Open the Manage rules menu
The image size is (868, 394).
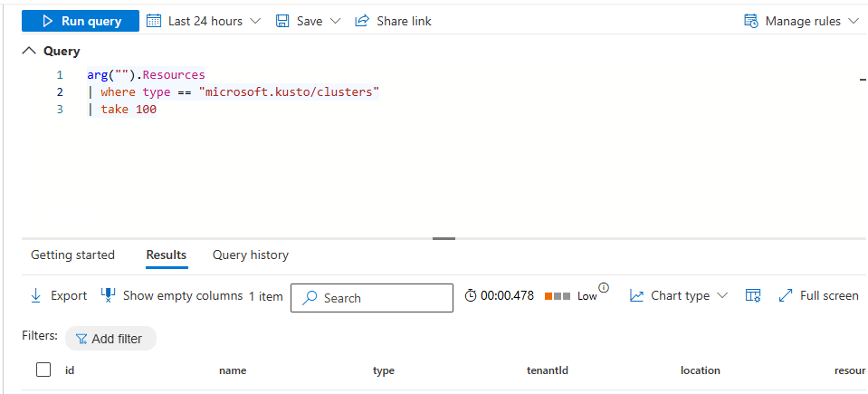coord(801,21)
